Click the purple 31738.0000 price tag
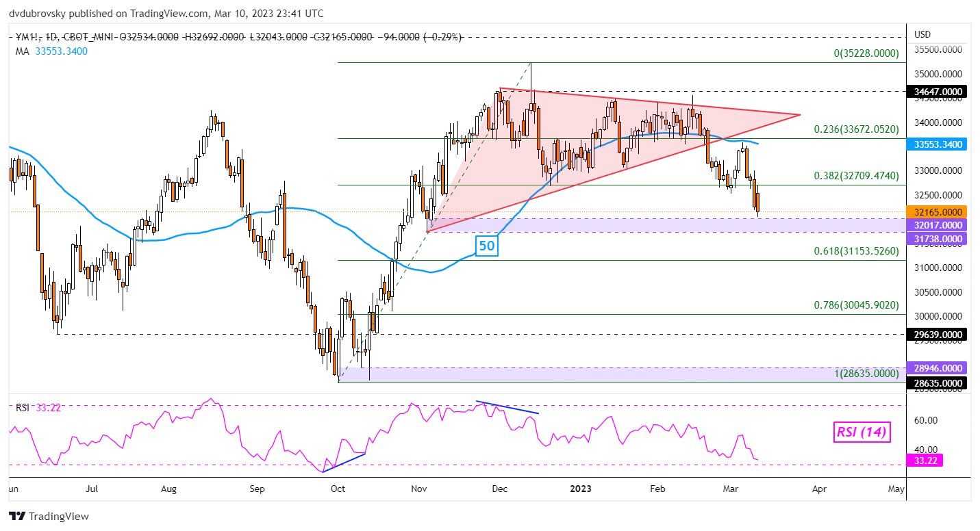 pyautogui.click(x=936, y=238)
